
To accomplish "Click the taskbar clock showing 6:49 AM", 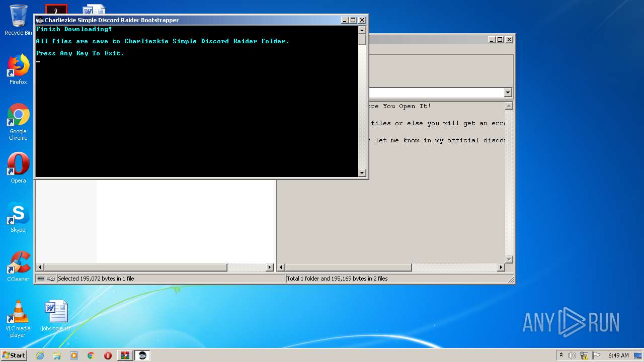I will (618, 355).
